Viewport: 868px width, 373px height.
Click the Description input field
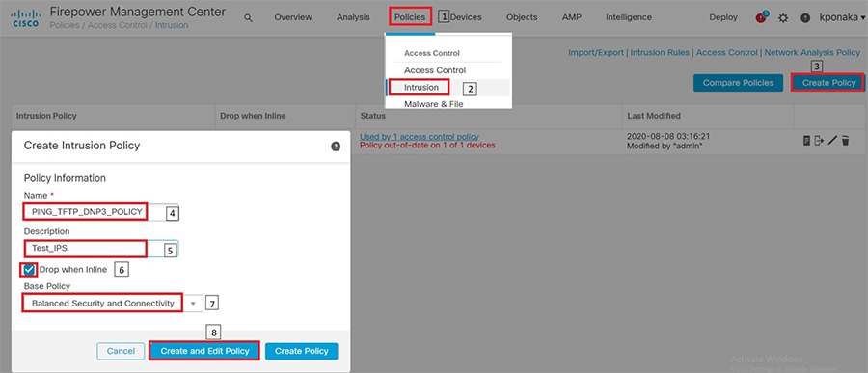click(101, 249)
